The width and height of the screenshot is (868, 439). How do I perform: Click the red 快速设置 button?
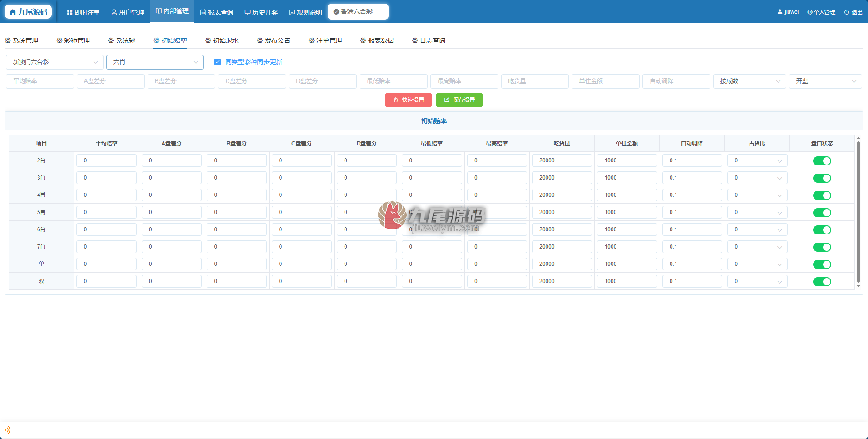pyautogui.click(x=409, y=100)
